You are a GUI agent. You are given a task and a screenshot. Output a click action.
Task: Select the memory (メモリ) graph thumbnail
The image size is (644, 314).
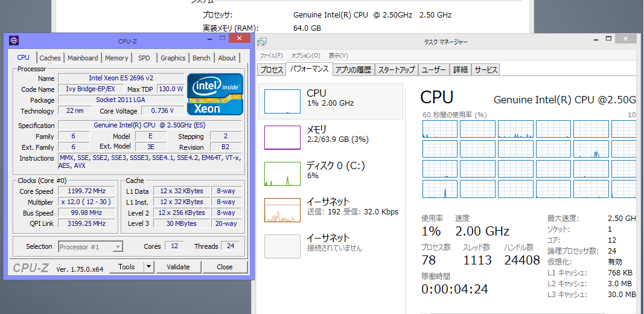282,137
